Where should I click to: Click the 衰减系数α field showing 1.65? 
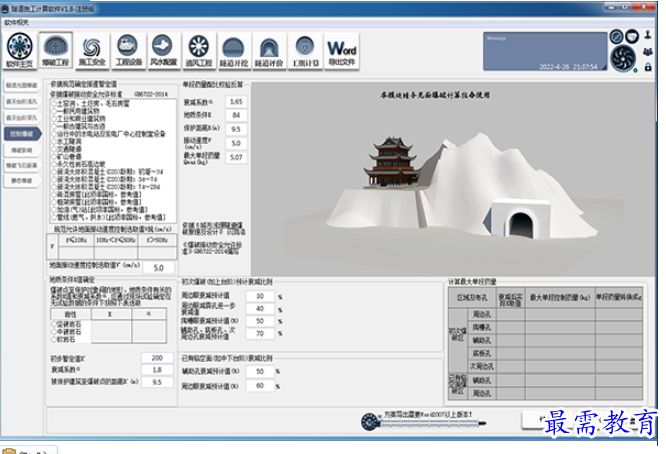tap(236, 102)
